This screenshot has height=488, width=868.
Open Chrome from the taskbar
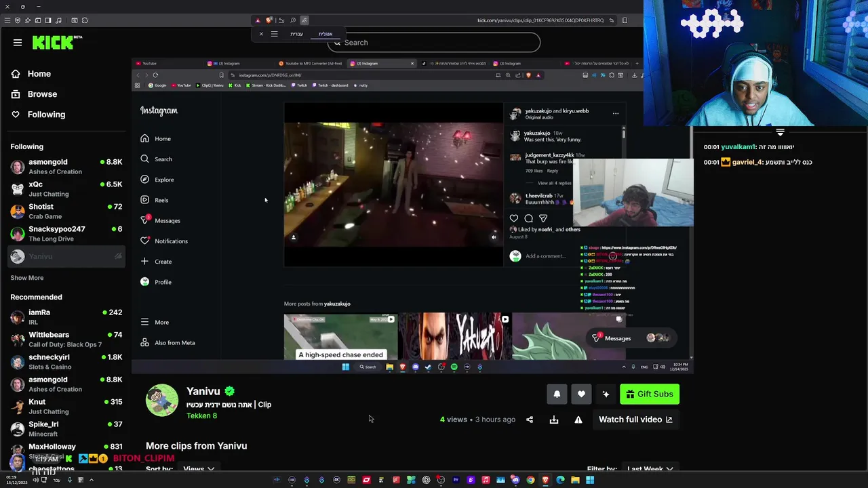530,481
